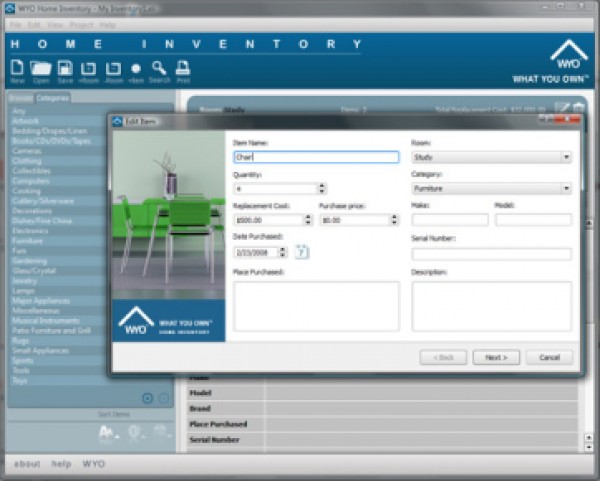Select Jewelry in the category list

point(24,281)
